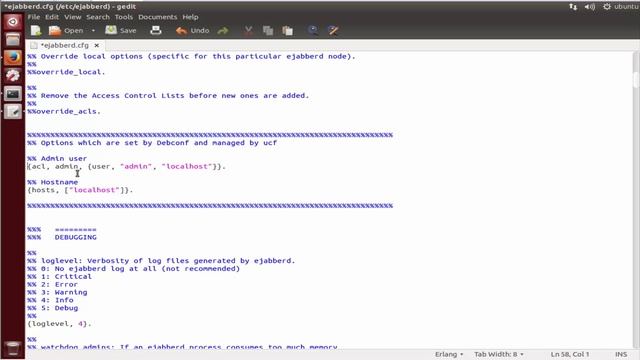Open the Documents menu
The width and height of the screenshot is (640, 360).
[x=158, y=17]
